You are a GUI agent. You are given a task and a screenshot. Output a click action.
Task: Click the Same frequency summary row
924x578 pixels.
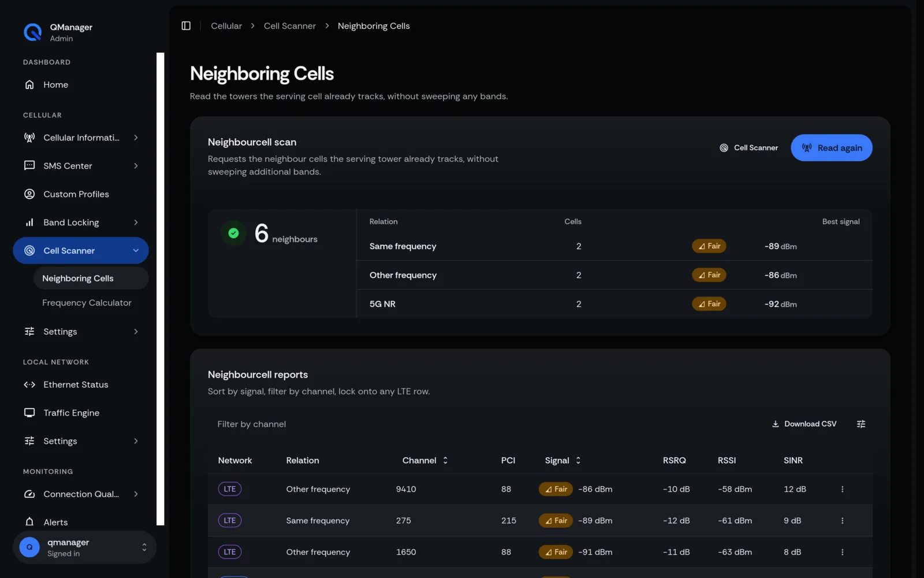tap(614, 246)
